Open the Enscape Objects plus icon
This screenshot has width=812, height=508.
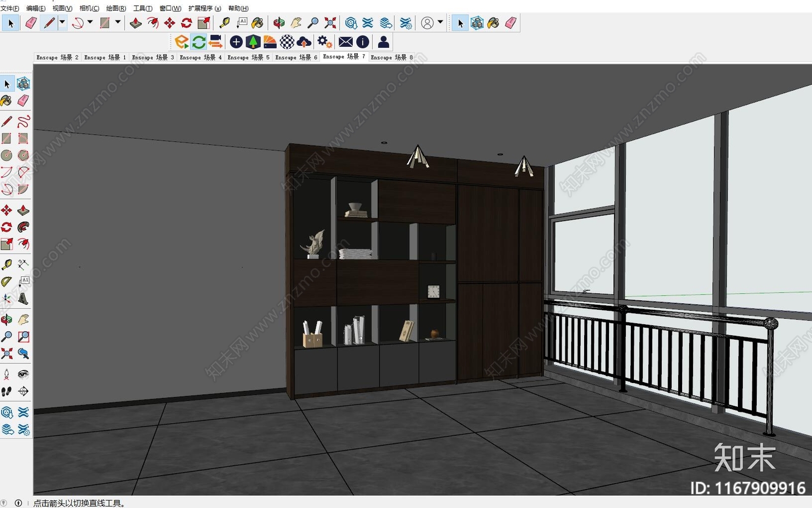pyautogui.click(x=236, y=42)
